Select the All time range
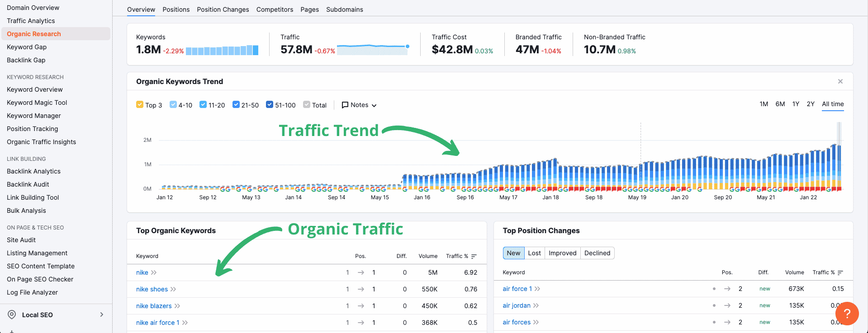Screen dimensions: 868x333 tap(833, 104)
